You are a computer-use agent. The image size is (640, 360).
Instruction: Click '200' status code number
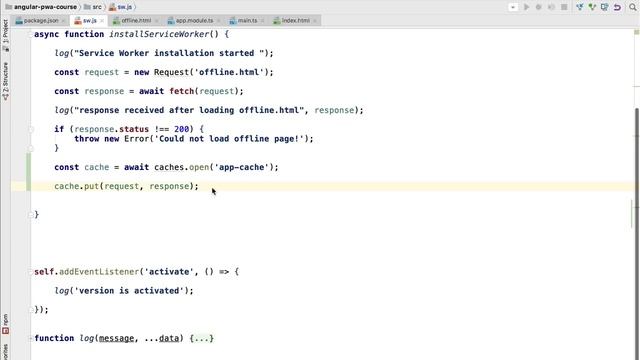point(182,129)
